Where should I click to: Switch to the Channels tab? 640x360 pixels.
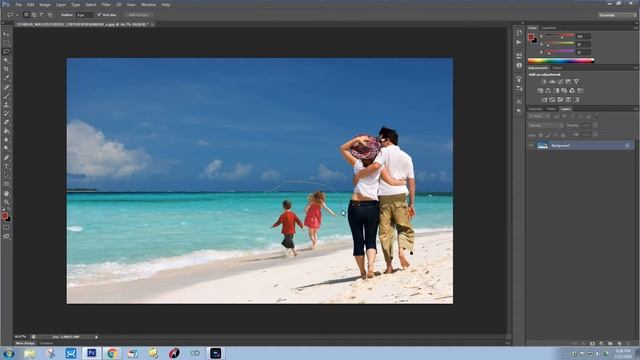tap(535, 109)
